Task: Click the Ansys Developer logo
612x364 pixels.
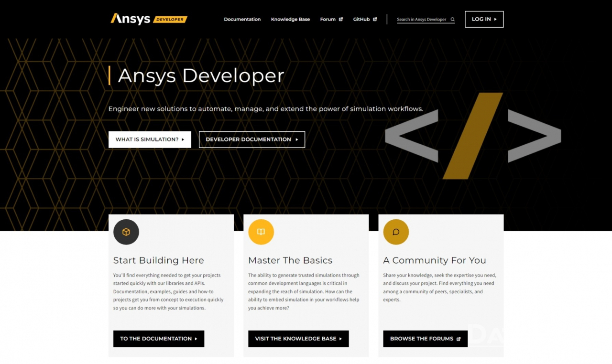Action: coord(149,19)
